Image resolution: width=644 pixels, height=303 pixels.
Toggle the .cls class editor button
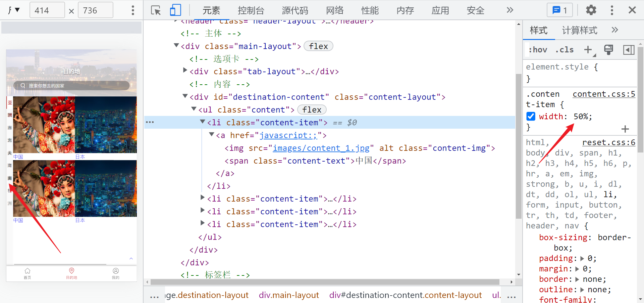[x=564, y=50]
